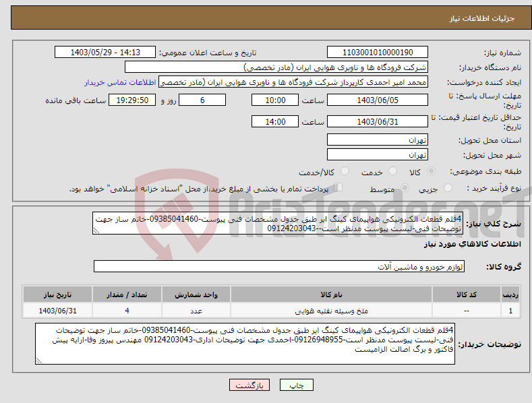Click the بازگشت (back) button

[249, 385]
